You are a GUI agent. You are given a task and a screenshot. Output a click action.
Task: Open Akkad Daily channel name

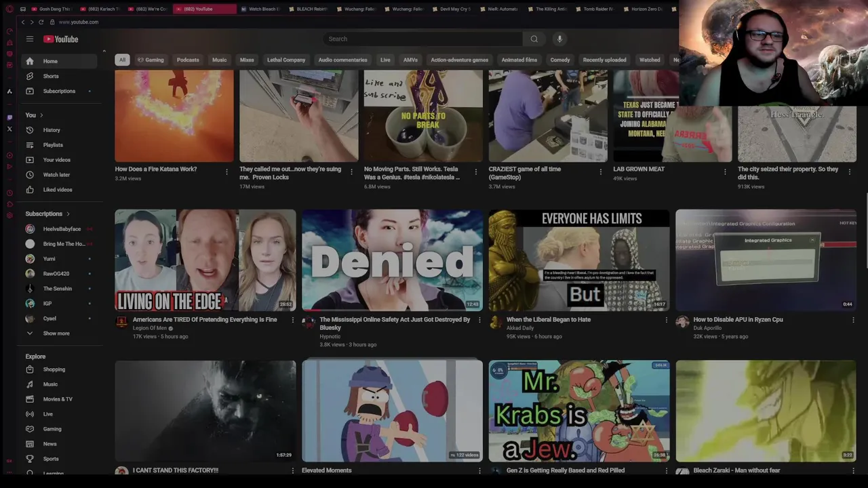click(520, 328)
